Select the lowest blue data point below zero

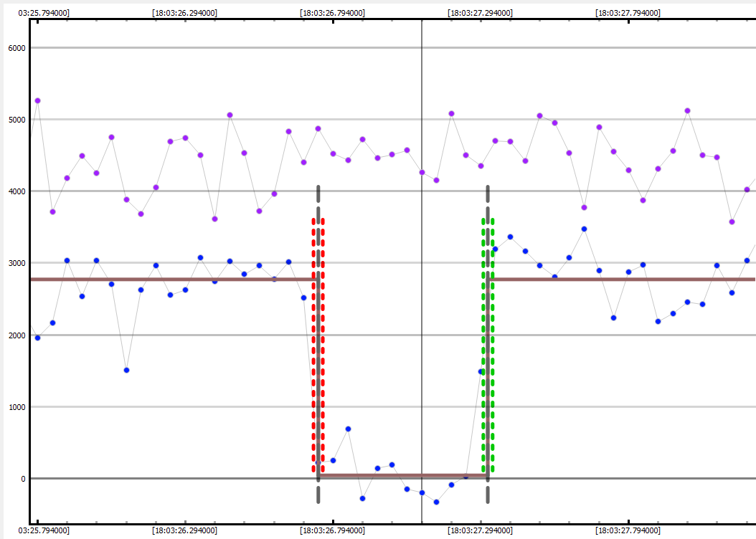(436, 502)
